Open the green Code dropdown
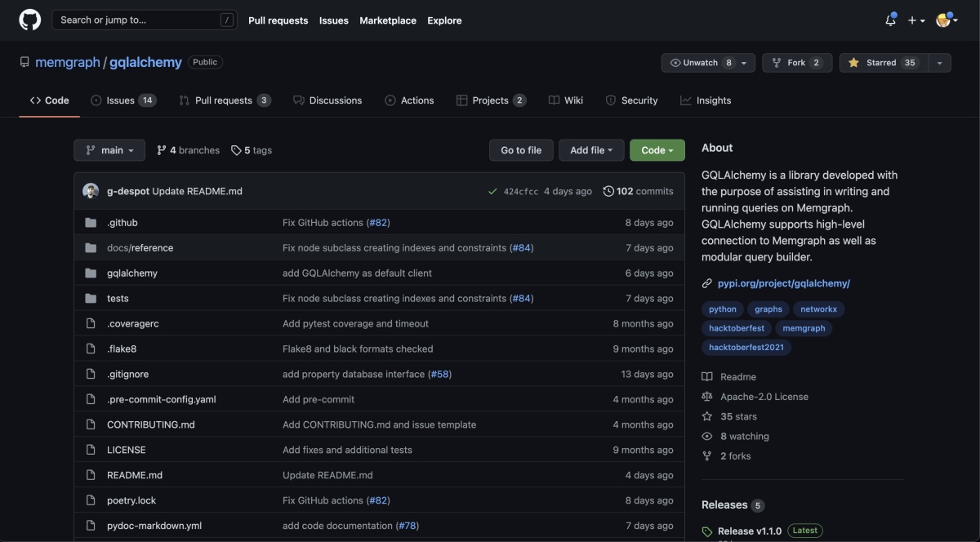This screenshot has height=542, width=980. point(657,150)
